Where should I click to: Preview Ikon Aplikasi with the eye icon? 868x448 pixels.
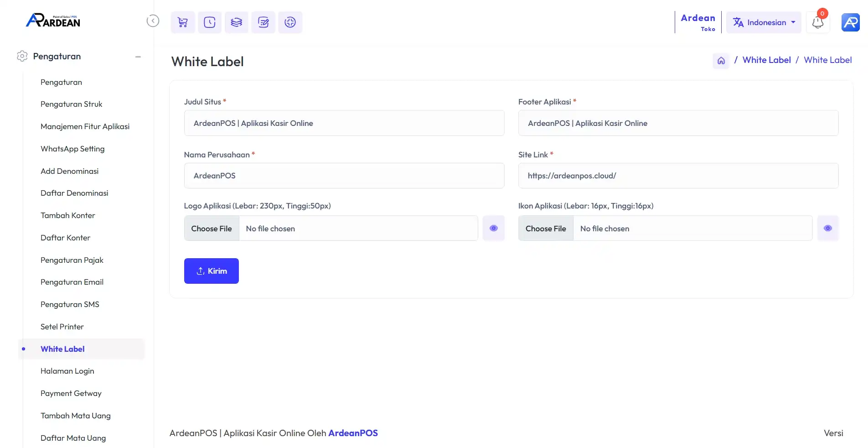pyautogui.click(x=828, y=228)
